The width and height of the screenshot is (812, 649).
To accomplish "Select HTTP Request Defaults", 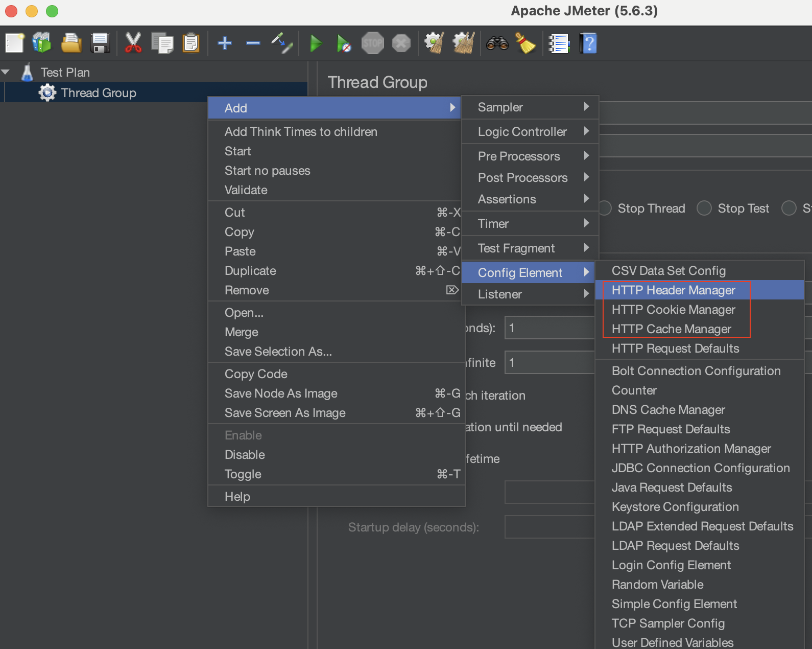I will pos(699,349).
